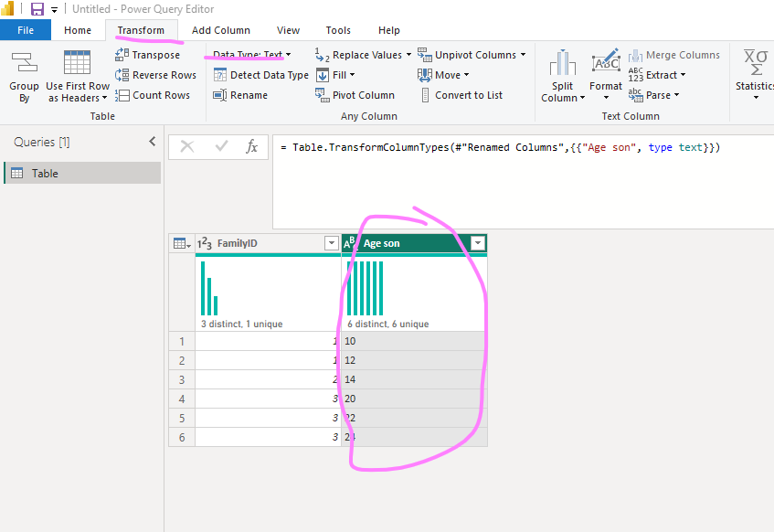Screen dimensions: 774x532
Task: Expand the Split Column dropdown arrow
Action: (582, 98)
